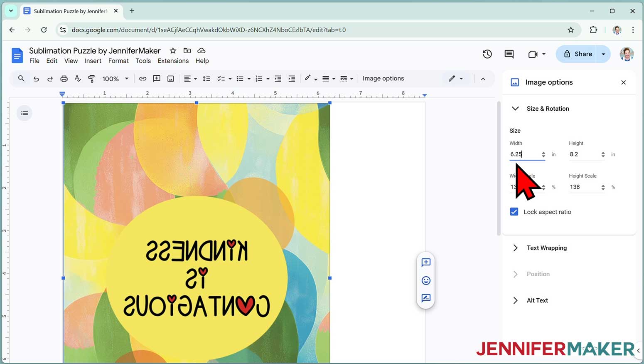644x364 pixels.
Task: Open Google Docs home icon
Action: point(17,55)
